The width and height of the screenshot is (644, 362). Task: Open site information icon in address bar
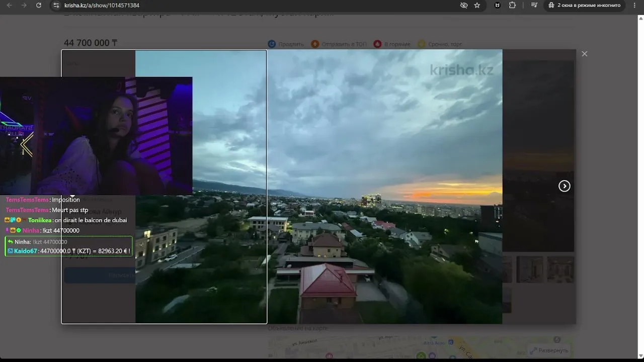[x=56, y=5]
